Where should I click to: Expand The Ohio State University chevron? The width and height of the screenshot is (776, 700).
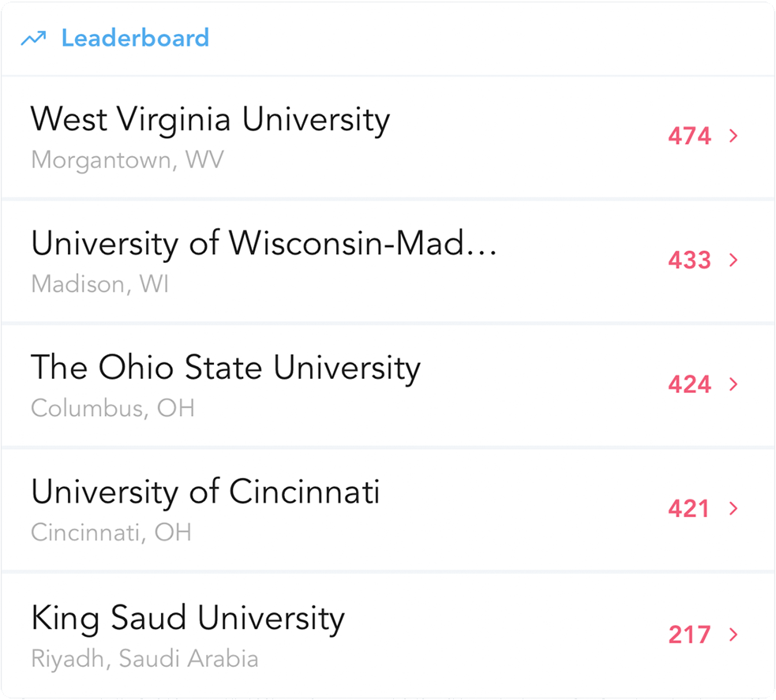[x=733, y=384]
